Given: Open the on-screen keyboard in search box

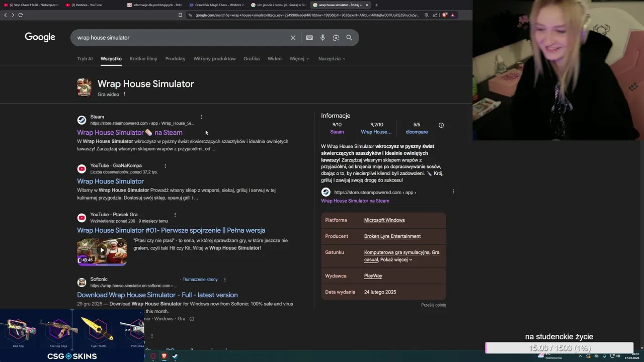Looking at the screenshot, I should tap(309, 38).
